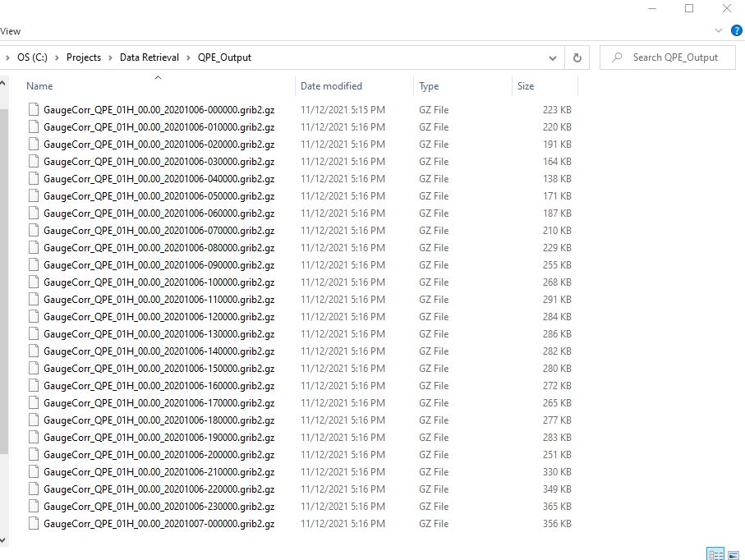Click the 5:15 PM date modified cell
The height and width of the screenshot is (560, 745).
(x=343, y=110)
